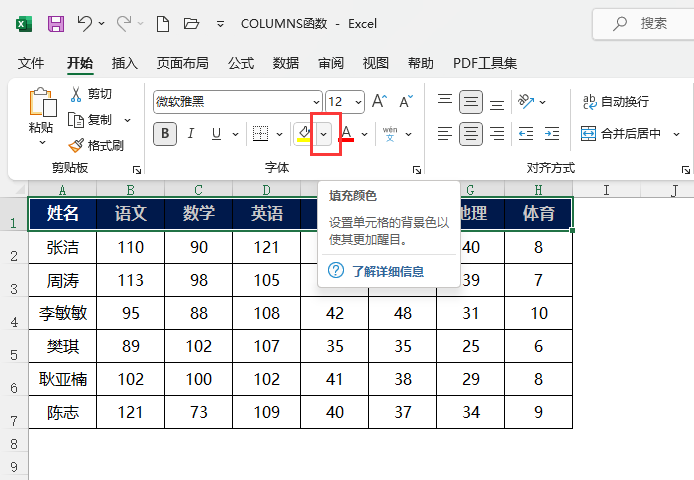Open the 文件 menu tab
The height and width of the screenshot is (480, 694).
31,63
